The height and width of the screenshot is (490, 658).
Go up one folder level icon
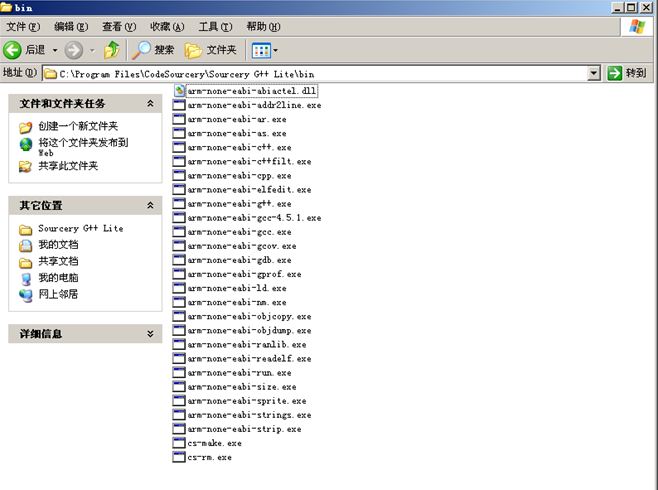(x=112, y=50)
